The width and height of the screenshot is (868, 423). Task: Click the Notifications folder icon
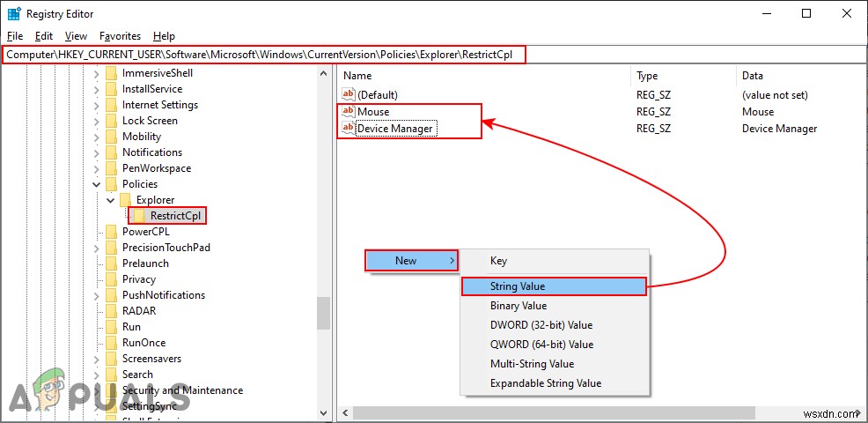click(x=112, y=152)
